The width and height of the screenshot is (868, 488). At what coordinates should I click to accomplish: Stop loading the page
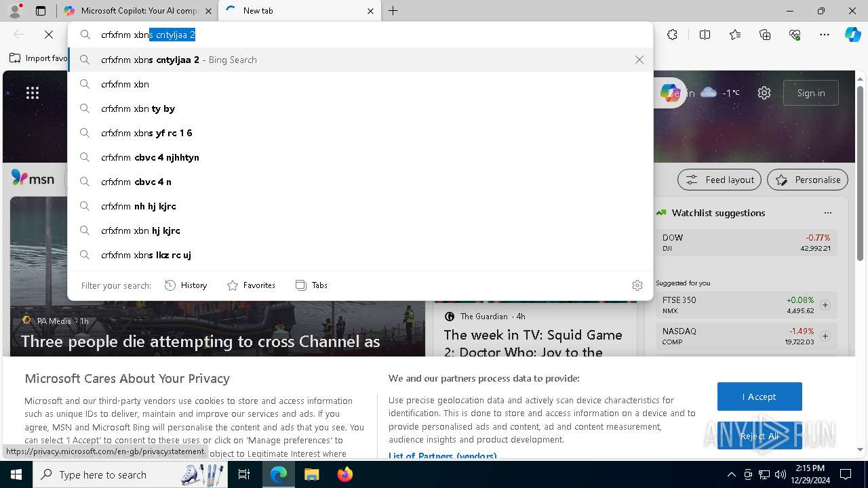pyautogui.click(x=49, y=35)
